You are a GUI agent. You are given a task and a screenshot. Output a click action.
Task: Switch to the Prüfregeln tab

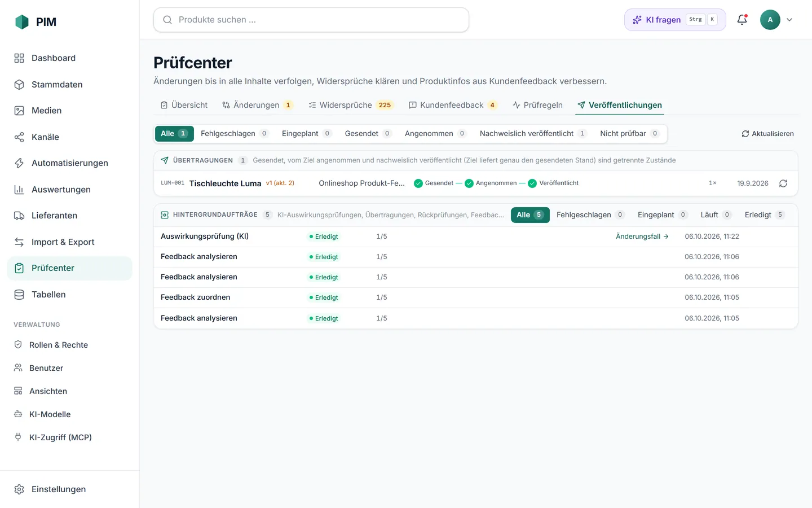click(537, 105)
